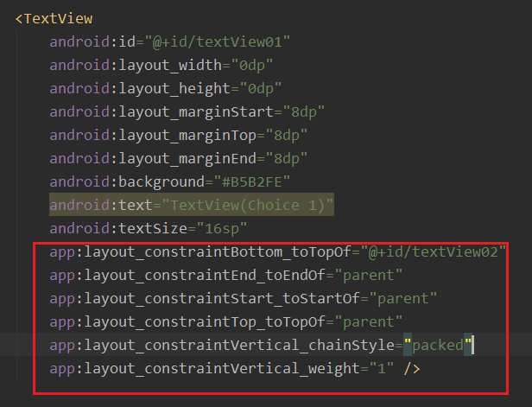Screen dimensions: 532x407
Task: Select the layout_height "0dp" value
Action: (x=261, y=89)
